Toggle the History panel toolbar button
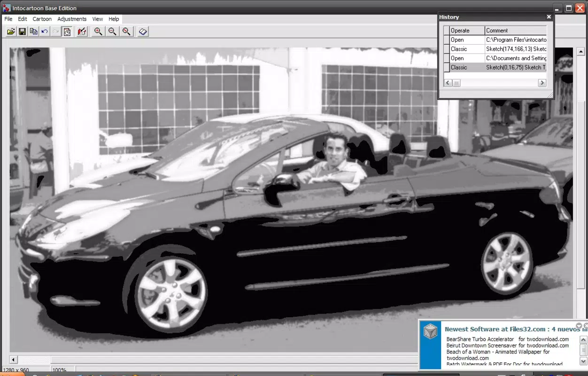Viewport: 588px width, 376px height. (67, 31)
